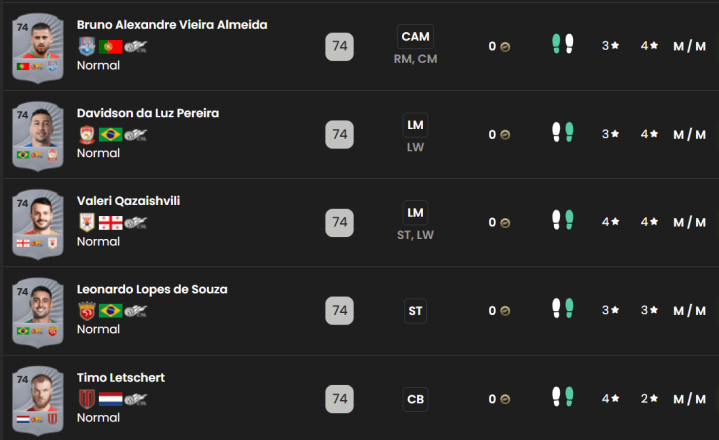The width and height of the screenshot is (719, 440).
Task: Open Davidson da Luz Pereira player page
Action: [x=148, y=113]
